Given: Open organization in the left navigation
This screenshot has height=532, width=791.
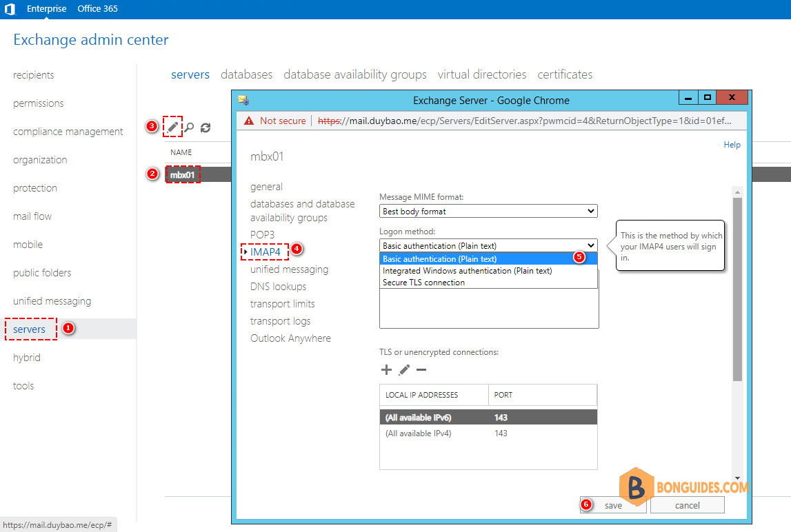Looking at the screenshot, I should pyautogui.click(x=40, y=160).
